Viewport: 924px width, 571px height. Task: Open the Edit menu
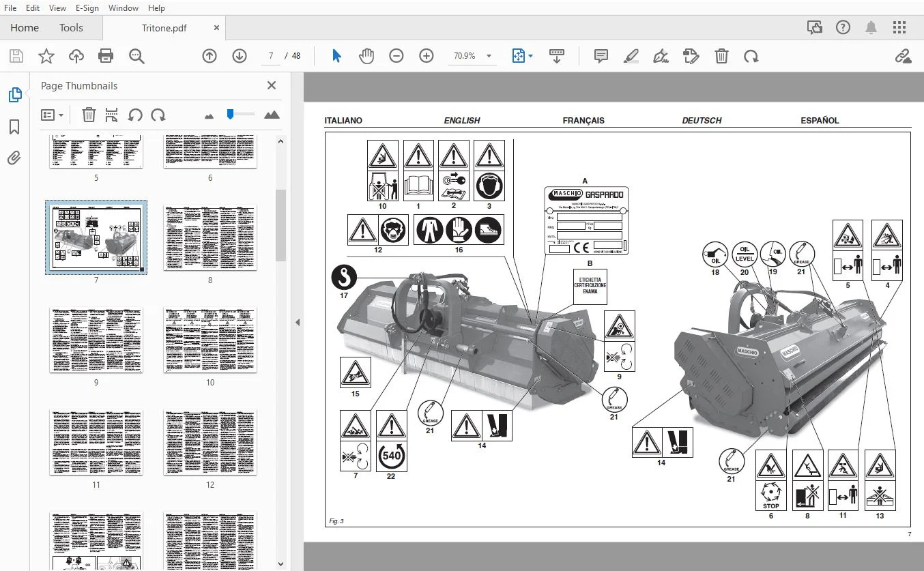(33, 8)
